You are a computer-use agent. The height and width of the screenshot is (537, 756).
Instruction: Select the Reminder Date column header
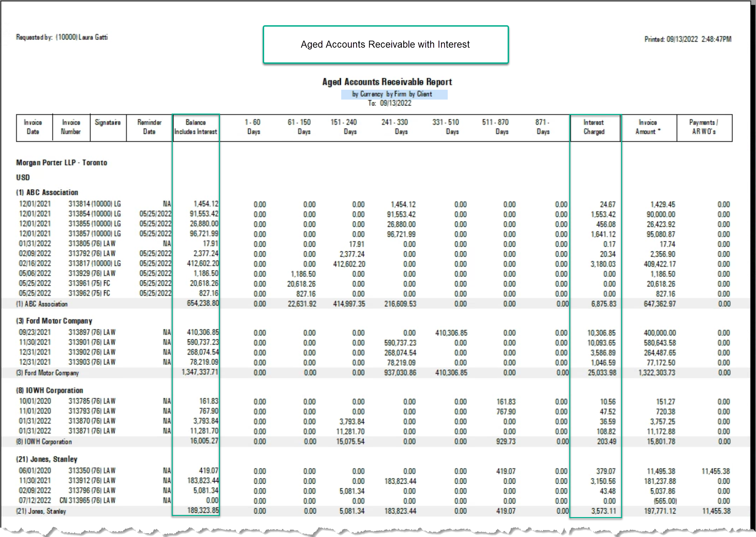pyautogui.click(x=149, y=127)
